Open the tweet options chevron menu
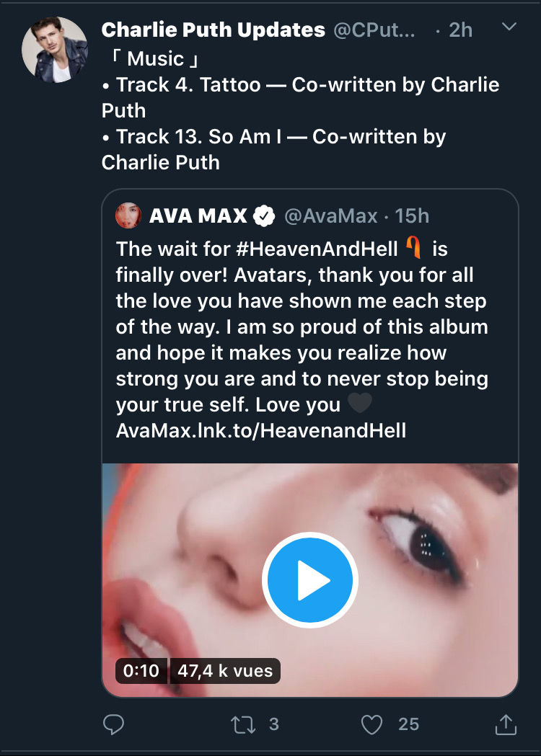The height and width of the screenshot is (756, 541). (509, 27)
